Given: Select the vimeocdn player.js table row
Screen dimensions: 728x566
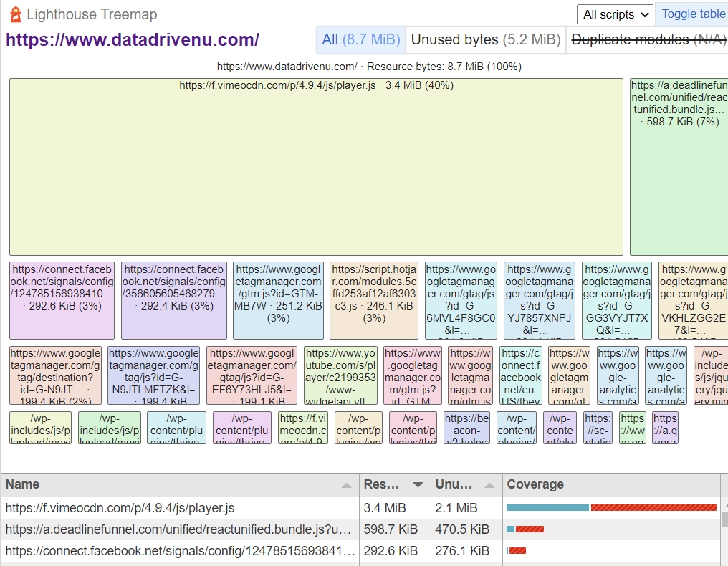Looking at the screenshot, I should pyautogui.click(x=360, y=508).
